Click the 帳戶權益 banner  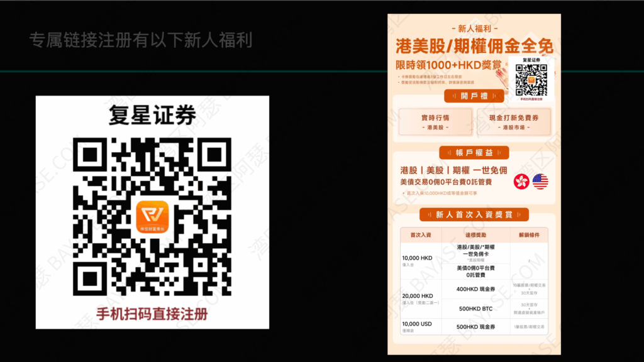click(x=474, y=153)
